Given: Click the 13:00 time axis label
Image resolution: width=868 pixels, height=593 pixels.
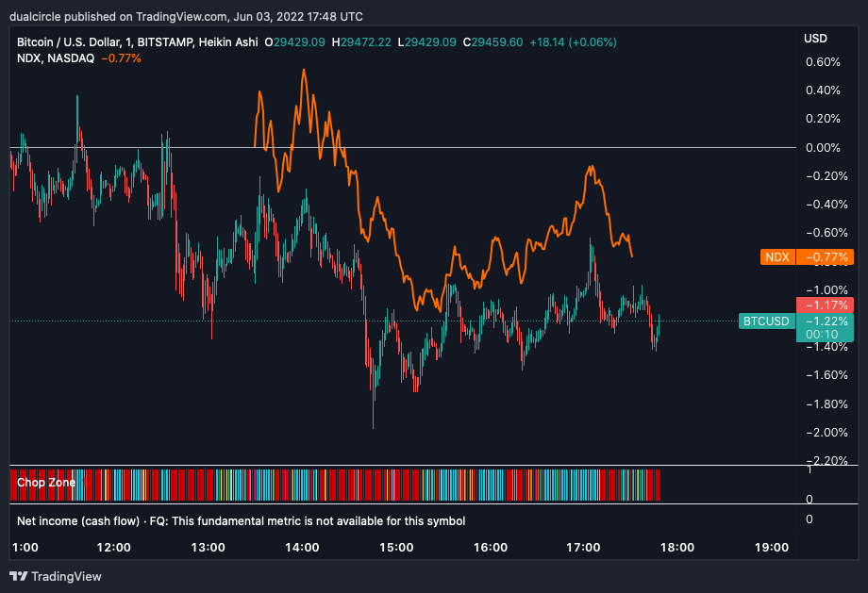Looking at the screenshot, I should click(209, 548).
